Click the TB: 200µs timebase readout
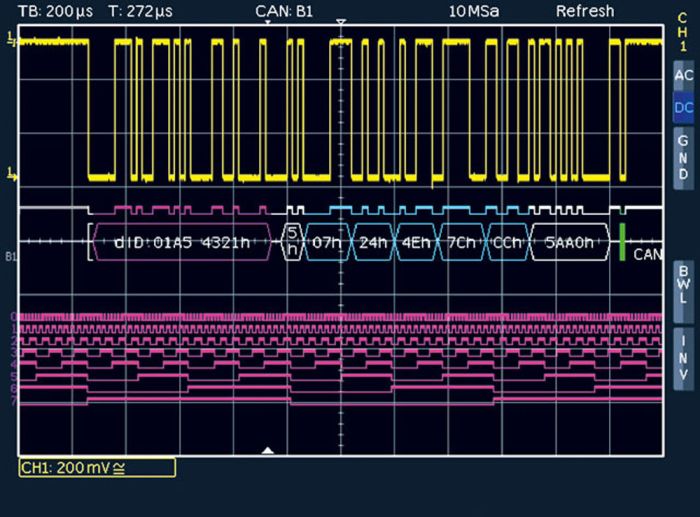Image resolution: width=700 pixels, height=517 pixels. [55, 11]
